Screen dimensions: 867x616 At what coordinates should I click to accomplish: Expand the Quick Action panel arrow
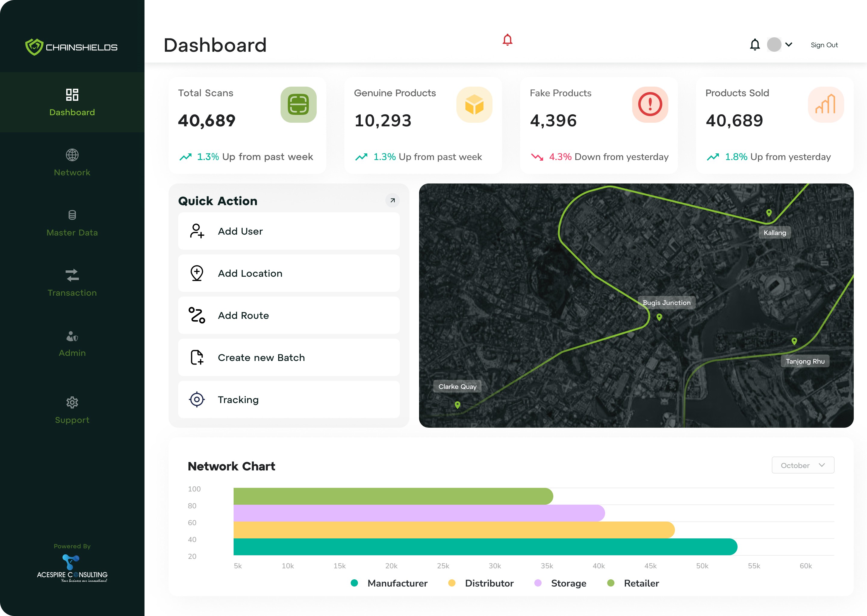(x=393, y=200)
